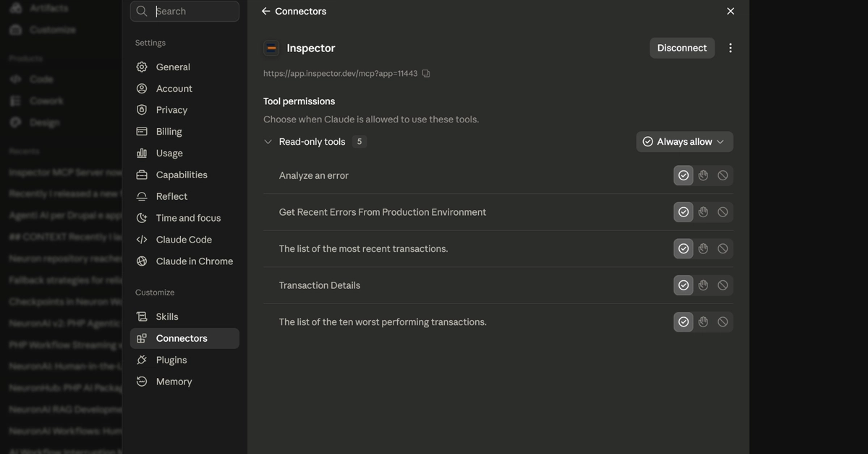Click the General gear icon
Image resolution: width=868 pixels, height=454 pixels.
(x=142, y=67)
